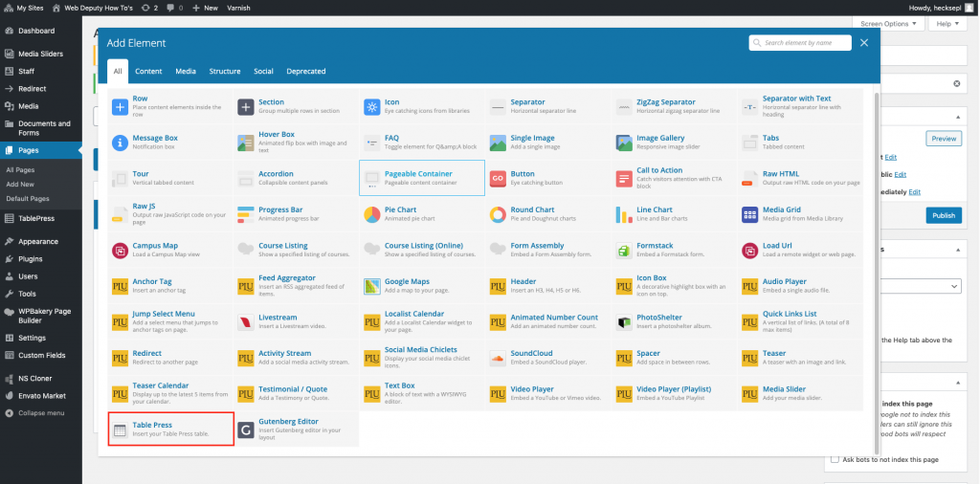Select the Campus Map icon
This screenshot has height=484, width=980.
(x=120, y=251)
